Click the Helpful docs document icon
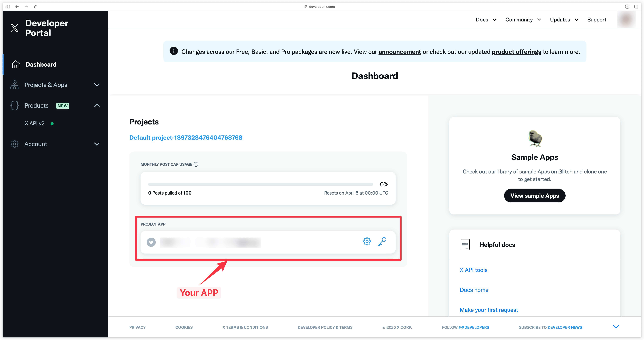 click(465, 245)
